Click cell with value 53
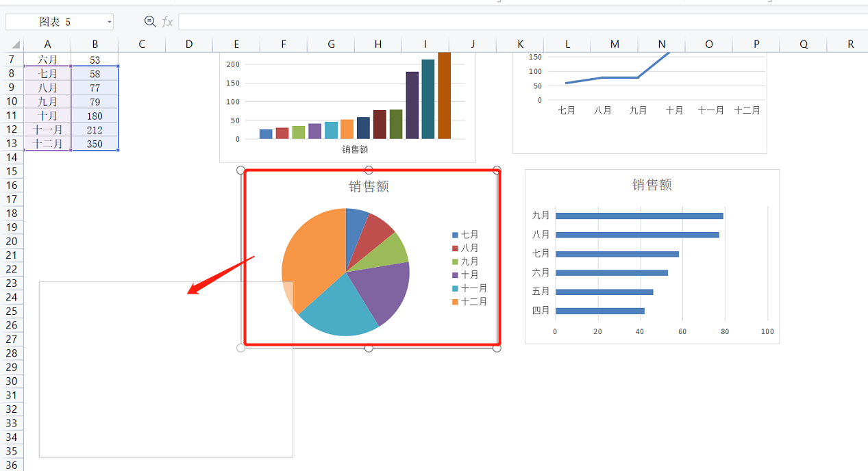Viewport: 868px width, 471px height. [x=95, y=60]
